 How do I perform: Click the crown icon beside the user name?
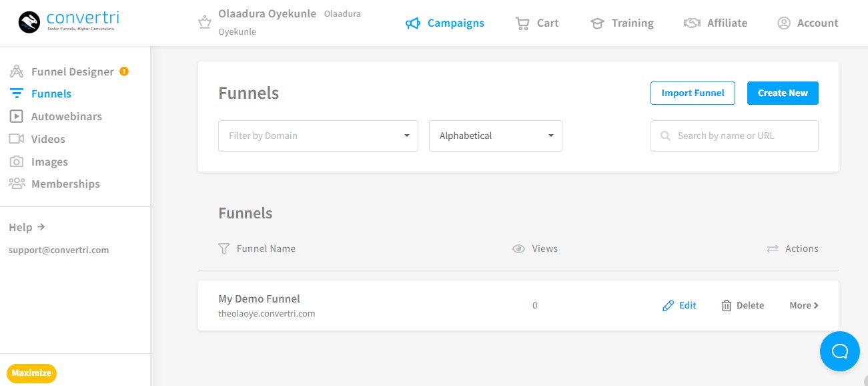(x=204, y=23)
